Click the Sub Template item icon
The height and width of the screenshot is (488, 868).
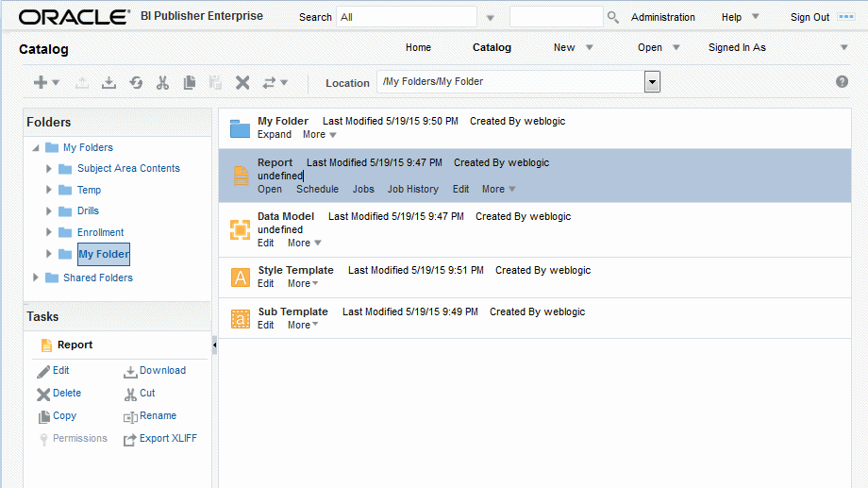(x=241, y=318)
